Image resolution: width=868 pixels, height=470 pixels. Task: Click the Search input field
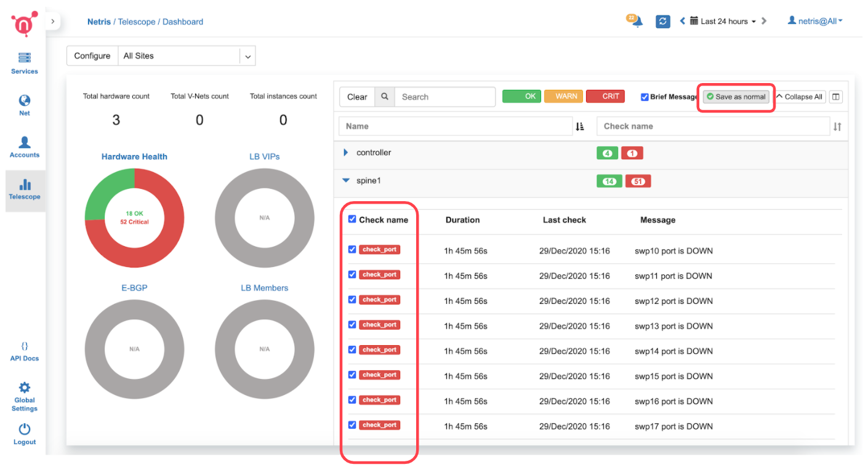point(444,97)
